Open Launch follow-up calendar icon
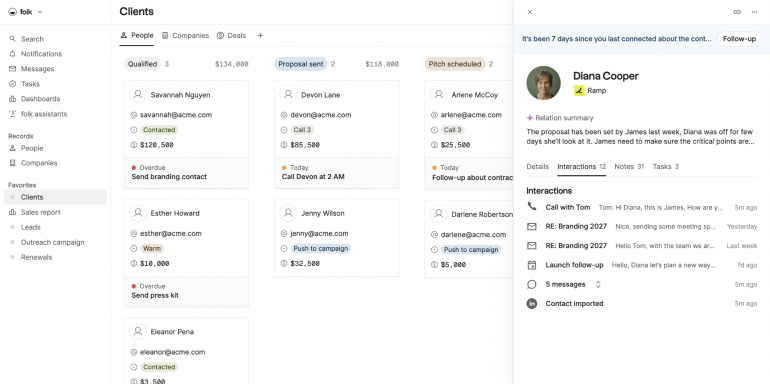Screen dimensions: 770x384 (x=531, y=265)
